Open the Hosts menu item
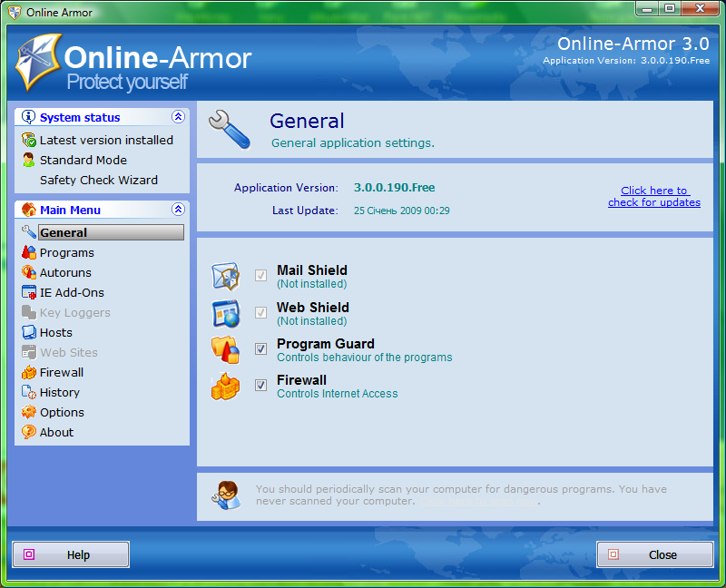The width and height of the screenshot is (726, 588). click(56, 332)
